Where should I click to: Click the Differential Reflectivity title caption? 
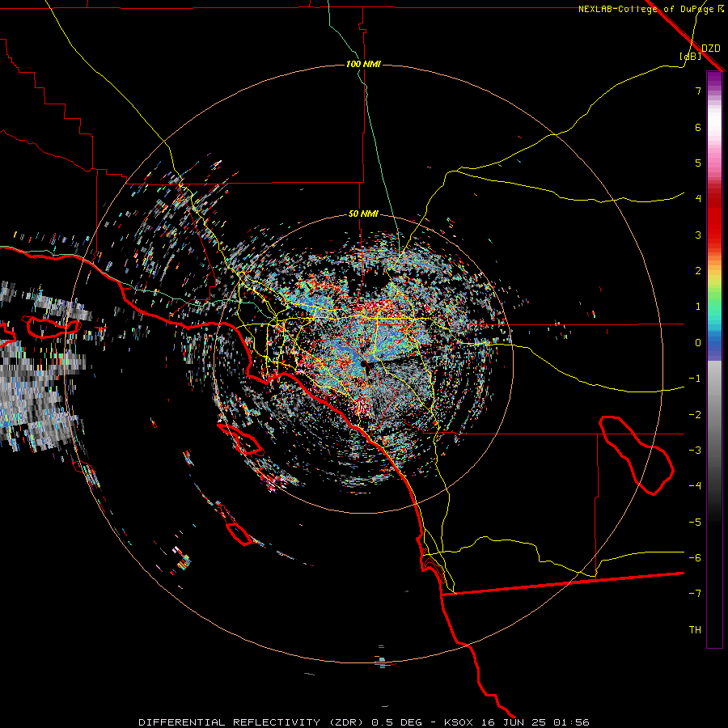pos(364,722)
